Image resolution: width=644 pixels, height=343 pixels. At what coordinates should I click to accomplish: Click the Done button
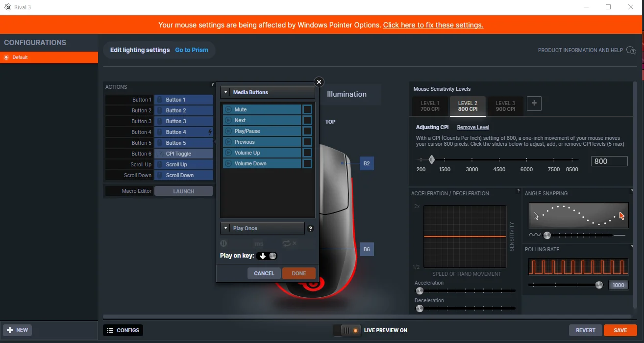(299, 273)
